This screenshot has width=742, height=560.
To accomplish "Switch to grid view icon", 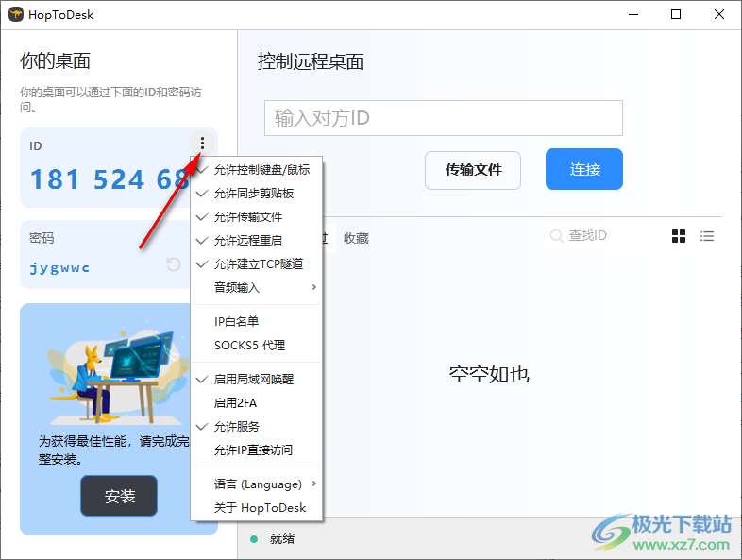I will coord(679,236).
